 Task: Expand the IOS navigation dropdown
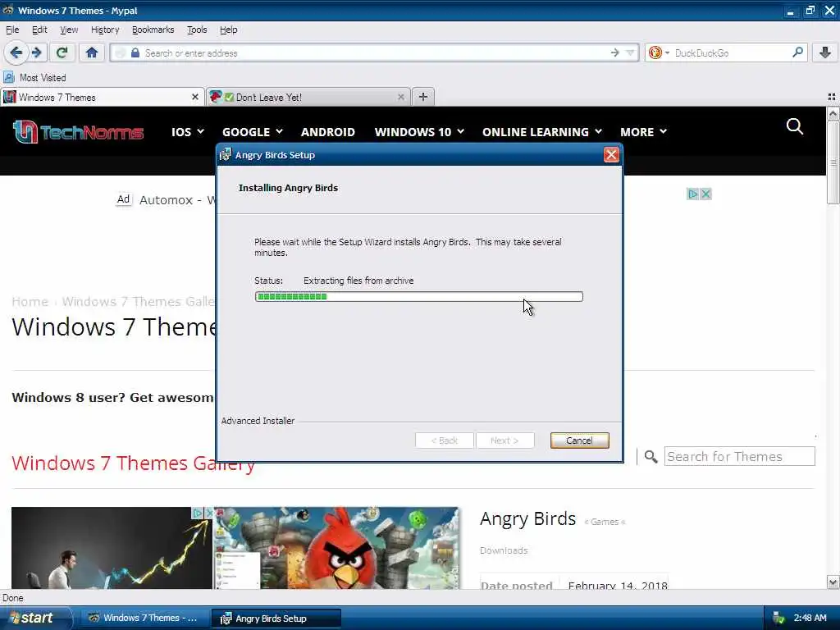(x=188, y=132)
